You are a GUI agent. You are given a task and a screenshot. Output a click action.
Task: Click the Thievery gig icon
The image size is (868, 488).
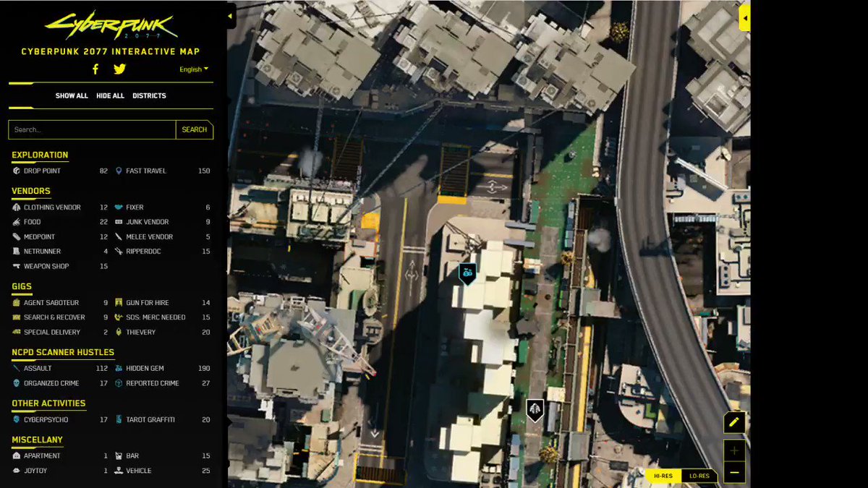119,332
